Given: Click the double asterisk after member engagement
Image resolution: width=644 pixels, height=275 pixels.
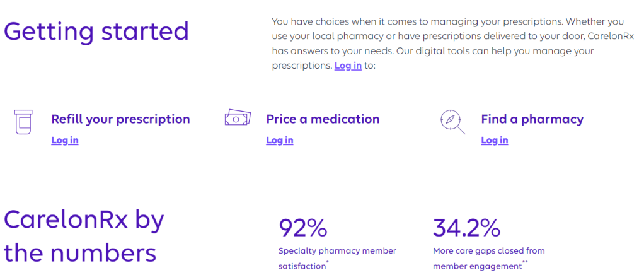Looking at the screenshot, I should pos(525,263).
